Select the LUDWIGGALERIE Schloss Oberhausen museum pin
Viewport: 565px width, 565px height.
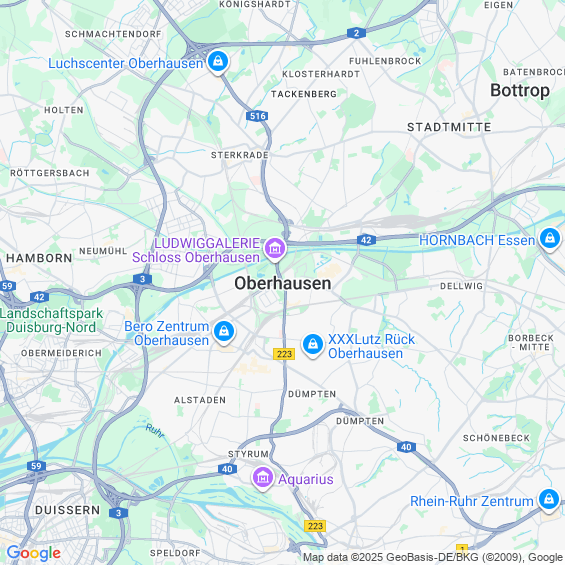[275, 249]
